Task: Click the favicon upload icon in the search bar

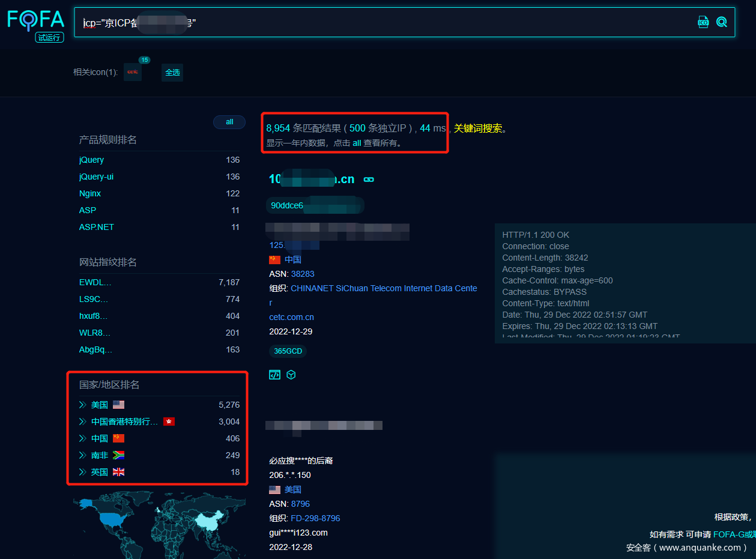Action: point(703,22)
